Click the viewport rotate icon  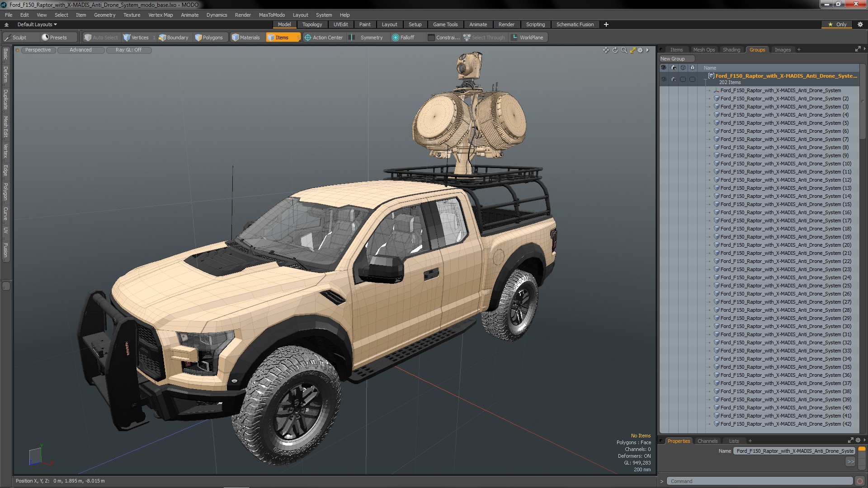click(x=615, y=50)
